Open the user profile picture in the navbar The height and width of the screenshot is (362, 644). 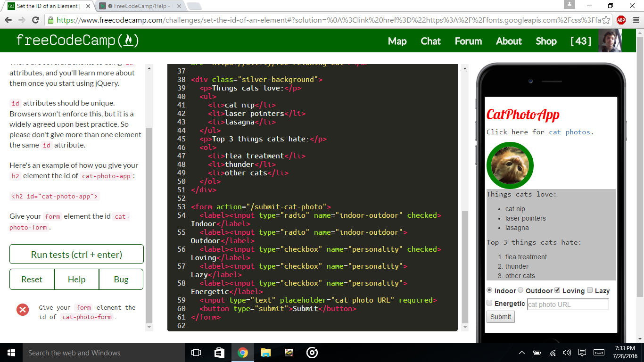(610, 41)
